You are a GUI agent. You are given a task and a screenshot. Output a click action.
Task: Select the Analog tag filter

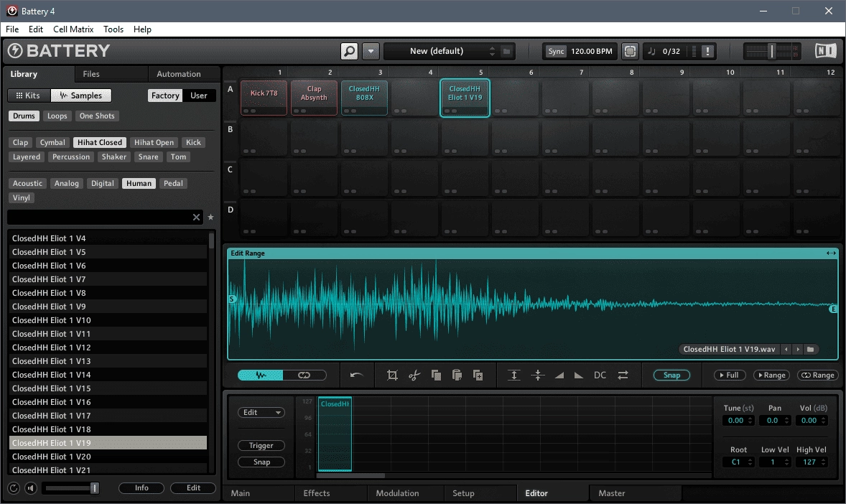point(66,184)
